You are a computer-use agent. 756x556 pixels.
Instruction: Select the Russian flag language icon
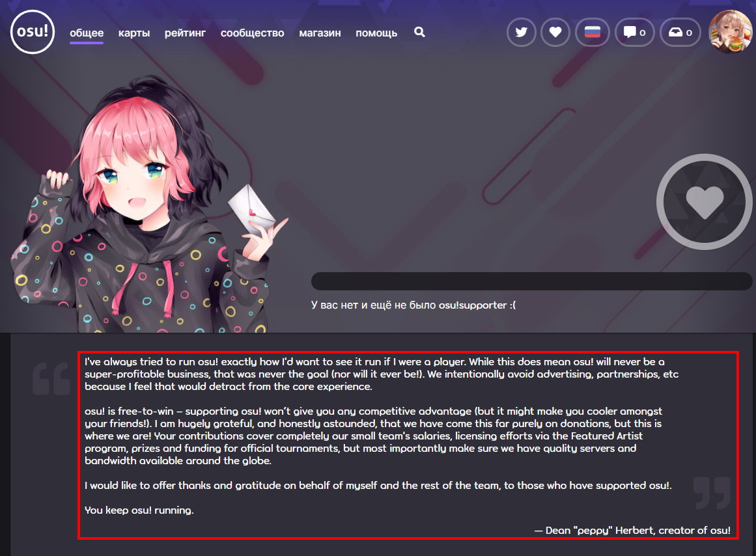tap(593, 33)
